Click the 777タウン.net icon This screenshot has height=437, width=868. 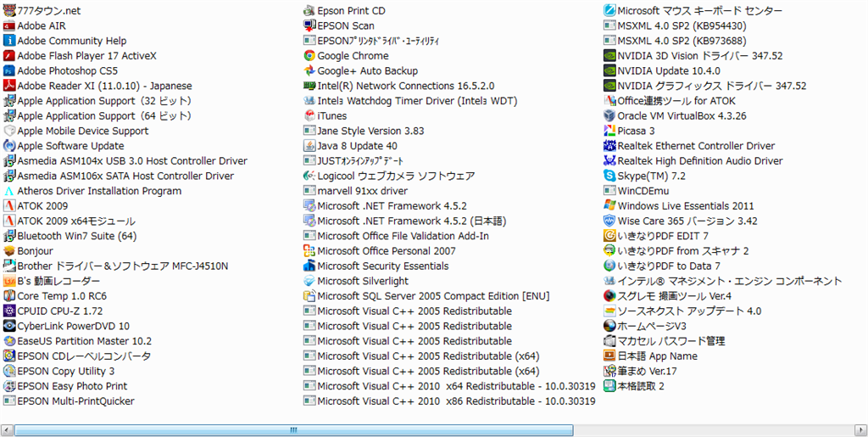(8, 10)
